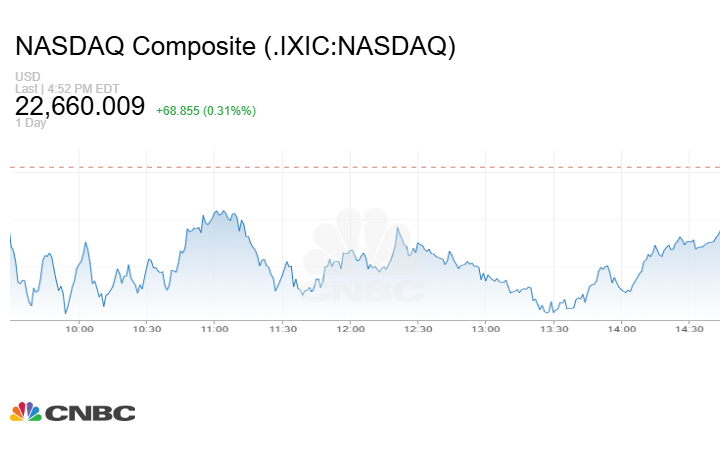Click the NASDAQ Composite title

tap(235, 47)
